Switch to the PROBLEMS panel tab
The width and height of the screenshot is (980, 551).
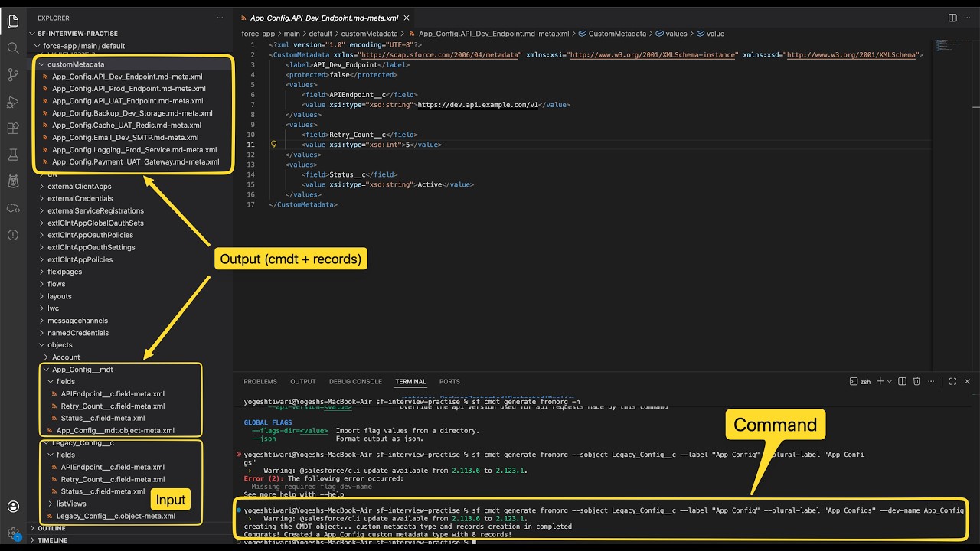pos(260,381)
